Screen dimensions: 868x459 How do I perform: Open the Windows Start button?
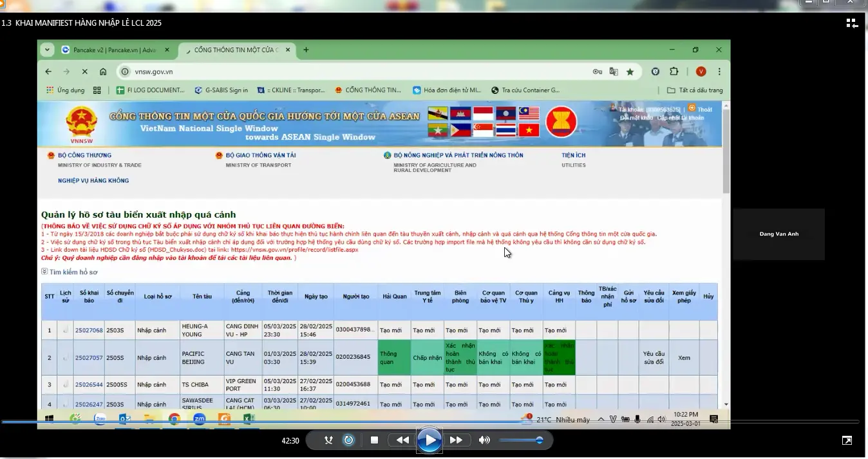pos(49,419)
